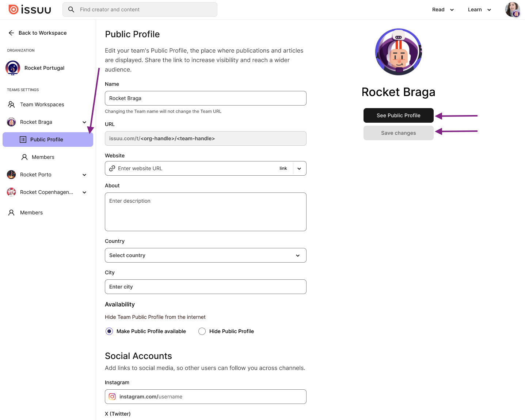
Task: Click the About description text area
Action: coord(206,212)
